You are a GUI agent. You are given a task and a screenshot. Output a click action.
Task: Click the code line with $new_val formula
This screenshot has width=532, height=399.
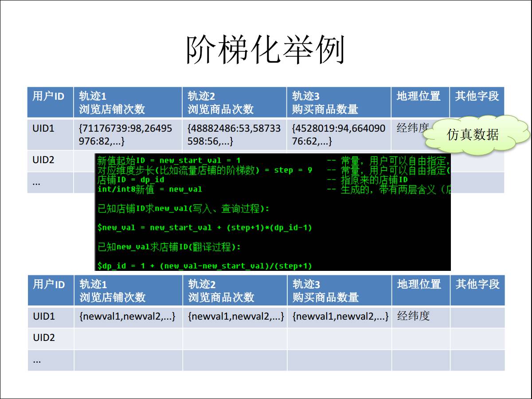[205, 227]
